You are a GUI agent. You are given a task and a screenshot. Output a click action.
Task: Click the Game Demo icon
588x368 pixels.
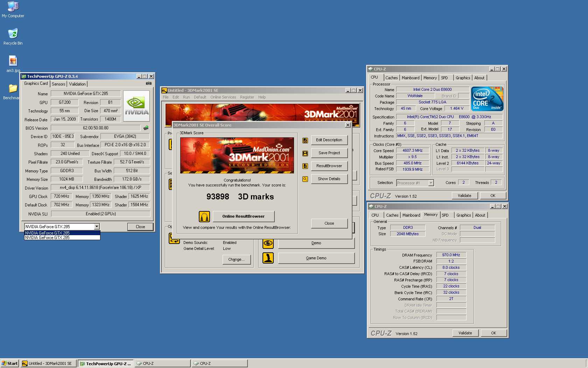(268, 258)
